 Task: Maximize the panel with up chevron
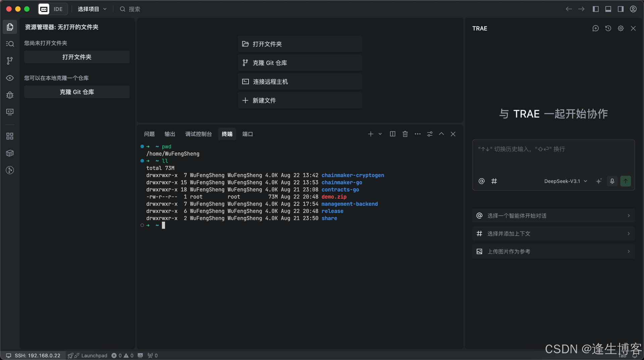pos(441,134)
